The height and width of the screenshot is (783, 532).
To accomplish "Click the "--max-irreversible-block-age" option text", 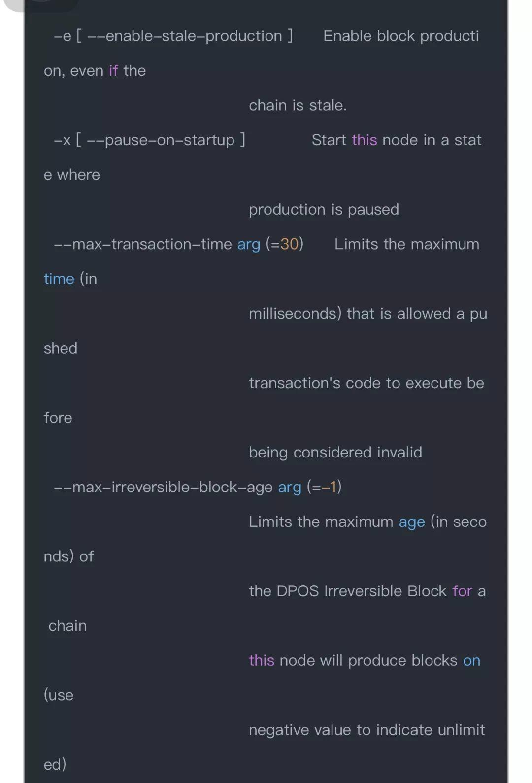I will click(163, 488).
